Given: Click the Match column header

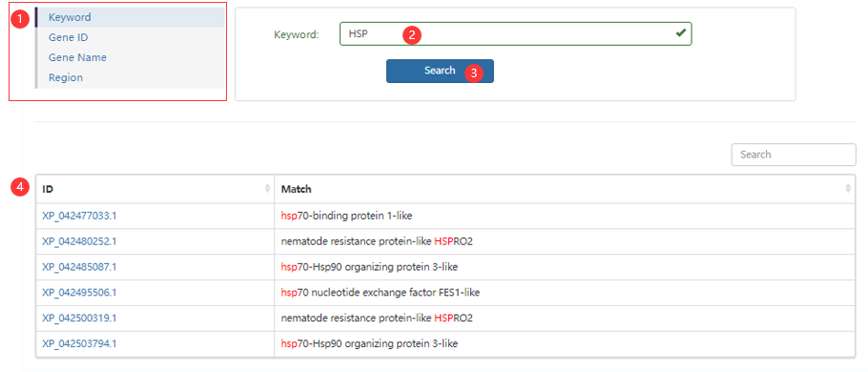Looking at the screenshot, I should coord(565,189).
